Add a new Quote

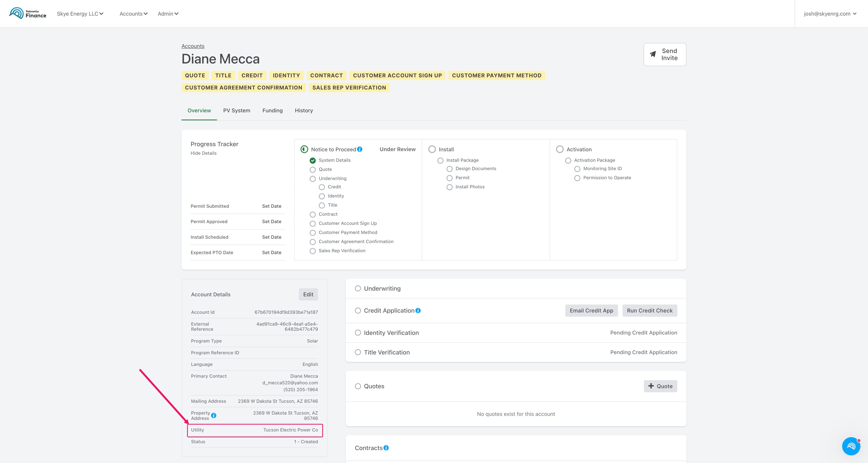point(660,386)
